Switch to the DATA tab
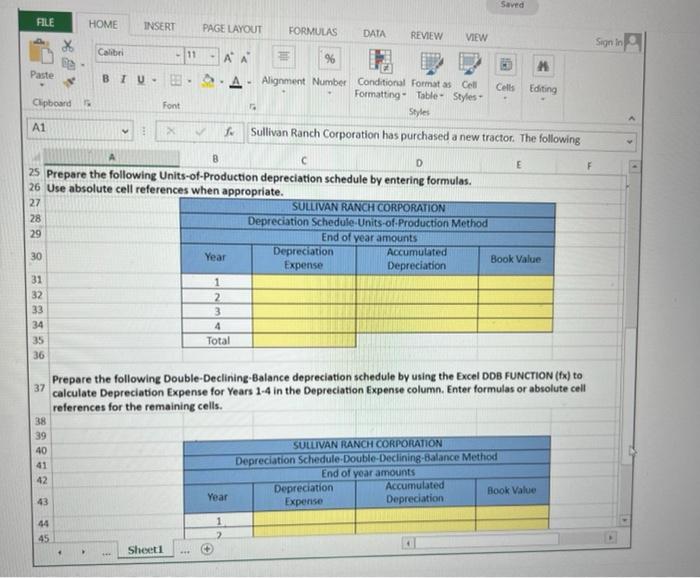Image resolution: width=700 pixels, height=578 pixels. pos(374,33)
